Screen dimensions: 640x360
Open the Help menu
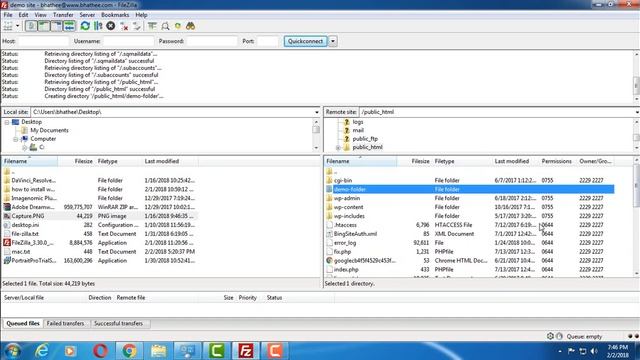(141, 15)
